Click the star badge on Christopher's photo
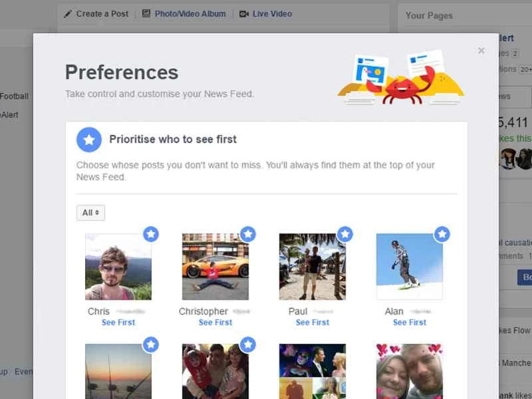This screenshot has height=399, width=532. click(248, 234)
